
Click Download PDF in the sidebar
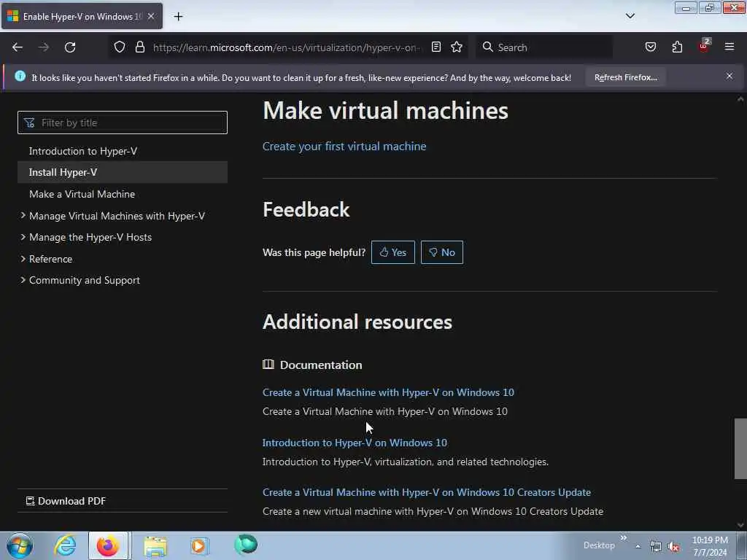point(66,501)
